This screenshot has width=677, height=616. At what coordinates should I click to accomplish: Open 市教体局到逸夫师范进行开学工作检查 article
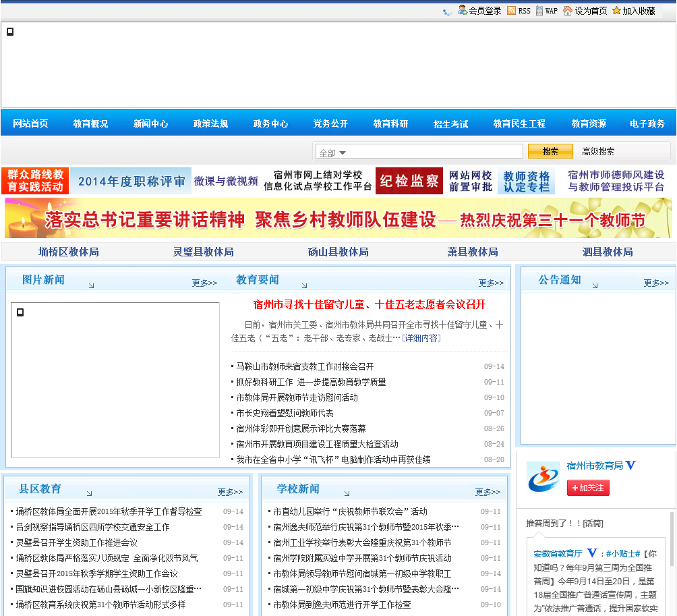tap(342, 605)
